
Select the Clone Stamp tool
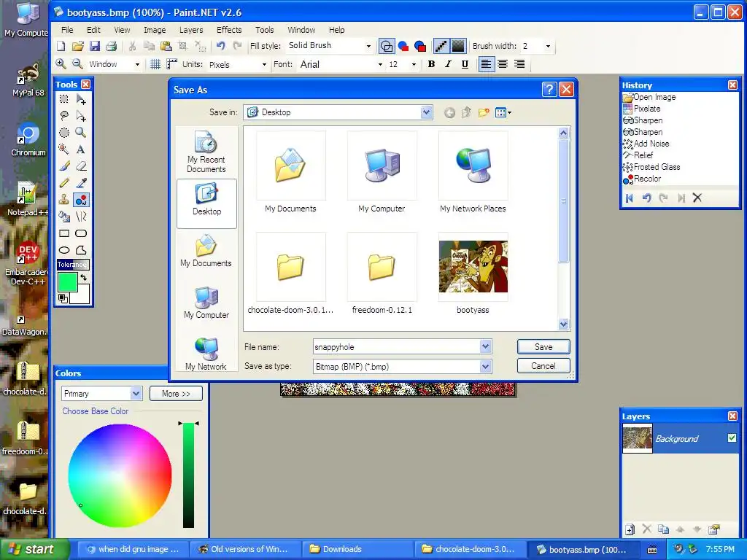(x=64, y=200)
